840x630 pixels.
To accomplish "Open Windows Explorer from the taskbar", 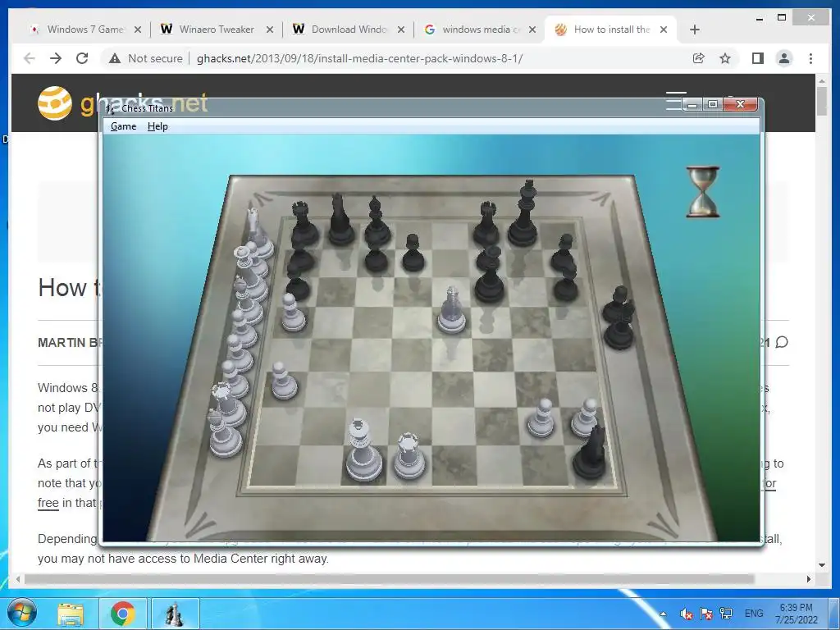I will (x=71, y=614).
